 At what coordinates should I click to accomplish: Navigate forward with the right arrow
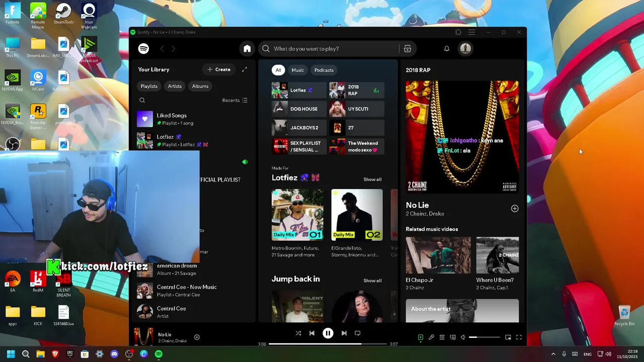pyautogui.click(x=173, y=49)
